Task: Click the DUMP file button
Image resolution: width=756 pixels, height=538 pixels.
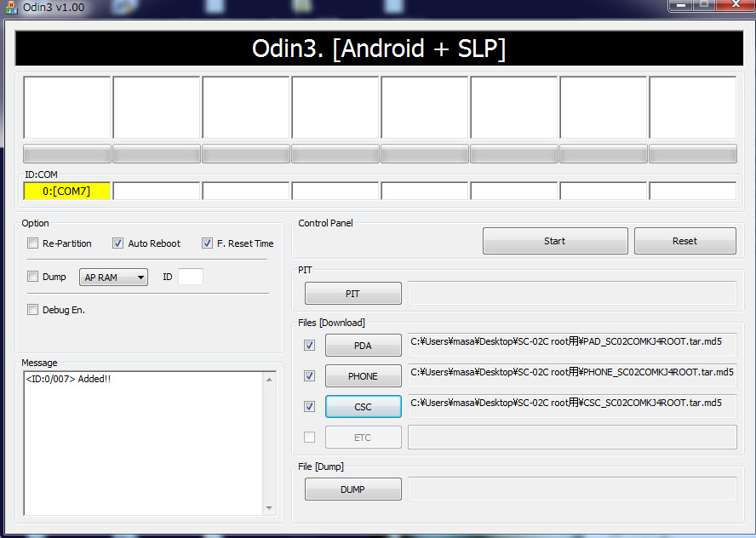Action: 353,489
